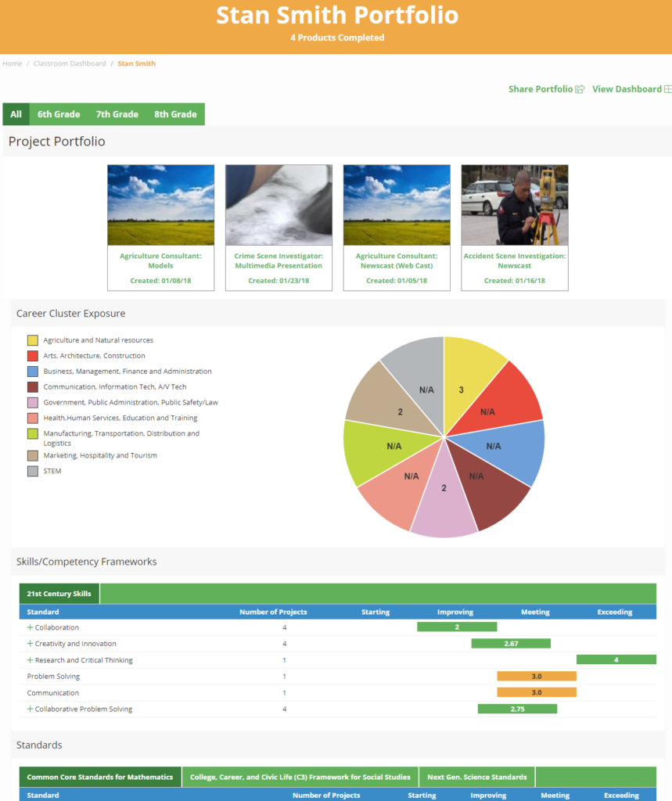The image size is (672, 801).
Task: Open the Home breadcrumb link
Action: [x=12, y=63]
